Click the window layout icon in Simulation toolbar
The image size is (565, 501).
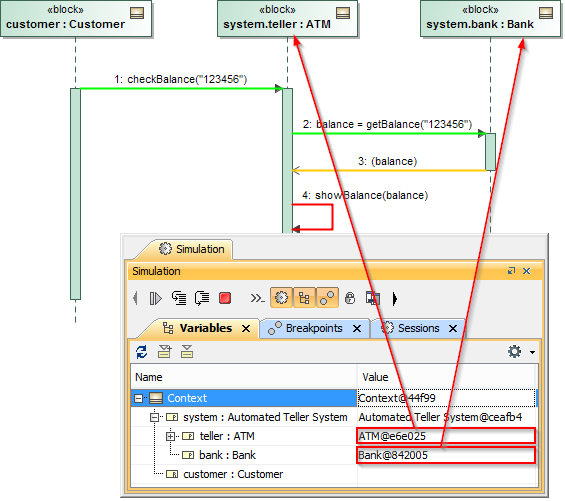pos(373,298)
